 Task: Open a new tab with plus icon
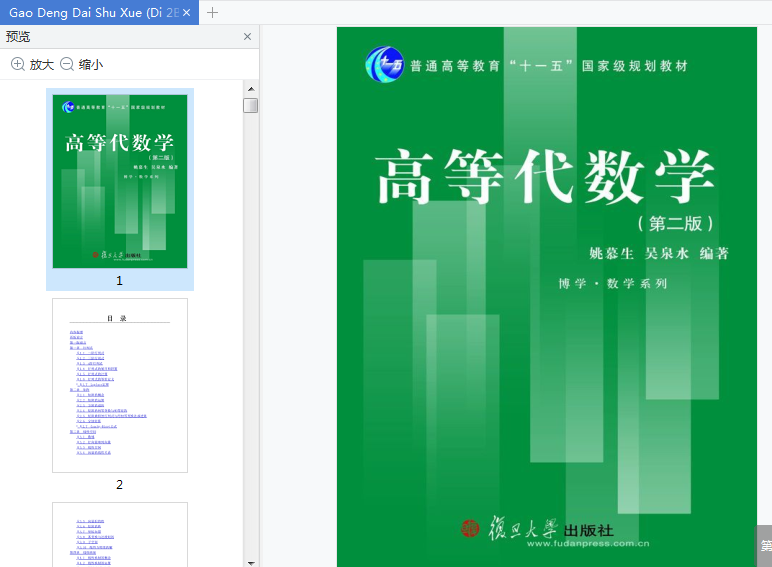212,12
